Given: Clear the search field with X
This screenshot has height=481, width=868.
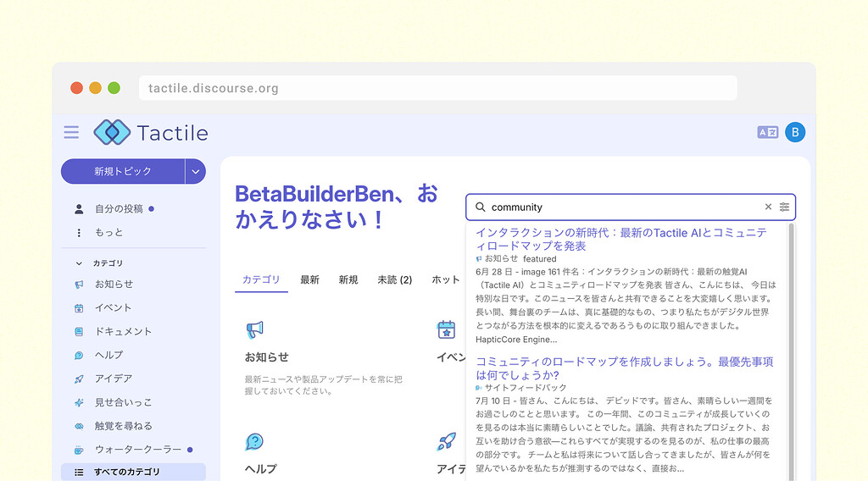Looking at the screenshot, I should pyautogui.click(x=768, y=207).
